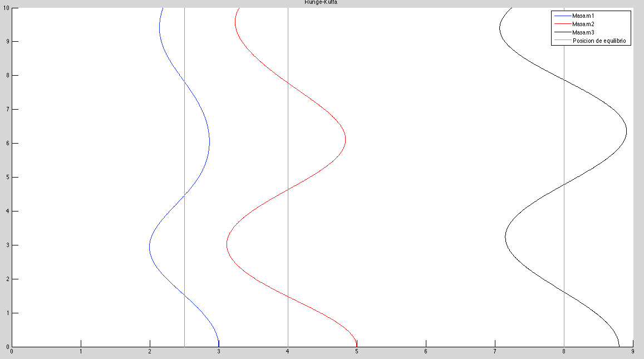This screenshot has width=644, height=359.
Task: Click the x-axis tick label 1
Action: tap(81, 352)
